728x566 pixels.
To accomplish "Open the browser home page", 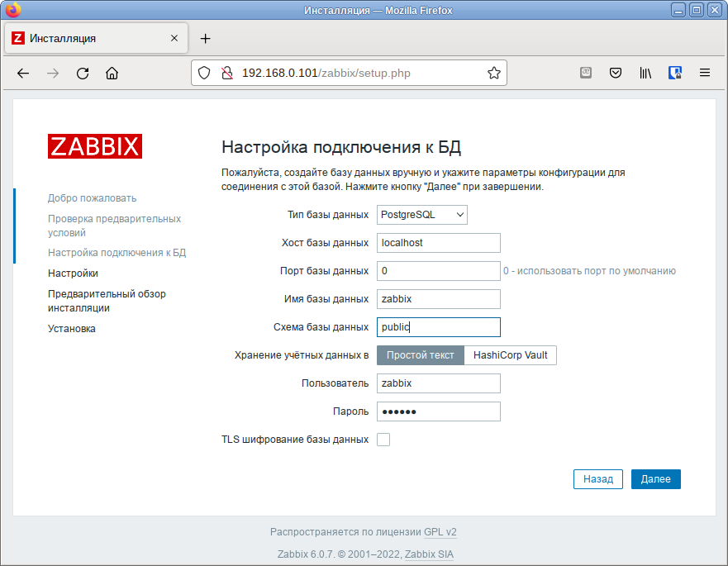I will pyautogui.click(x=112, y=74).
